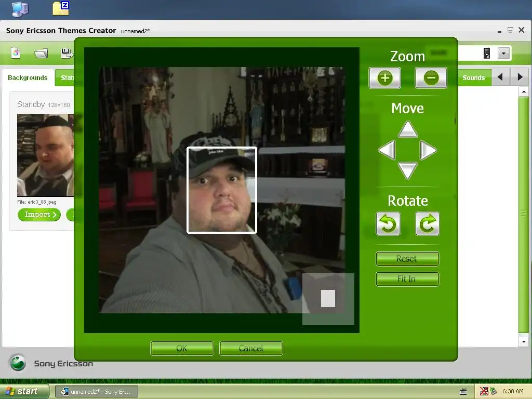Screen dimensions: 532x399
Task: Switch to the Backgrounds tab
Action: pos(28,78)
